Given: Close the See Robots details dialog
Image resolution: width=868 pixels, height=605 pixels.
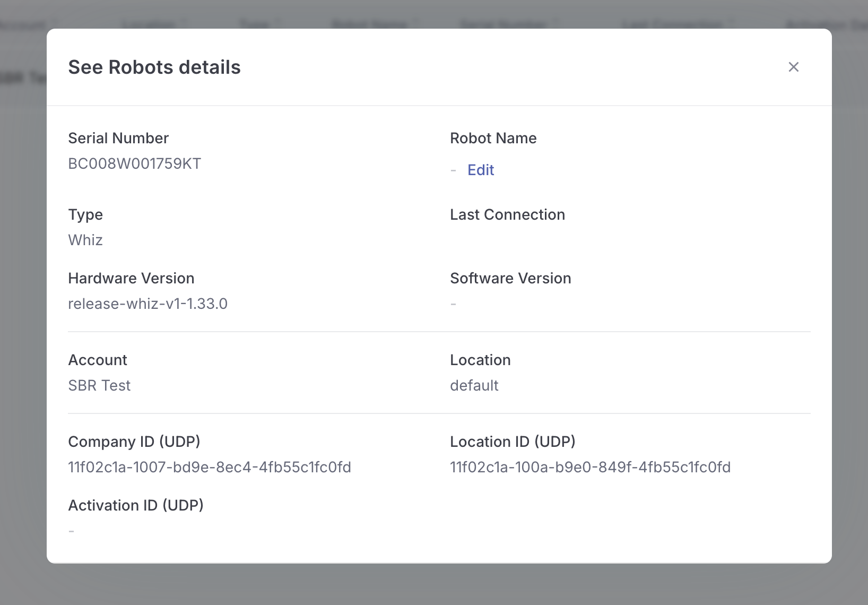Looking at the screenshot, I should coord(793,67).
